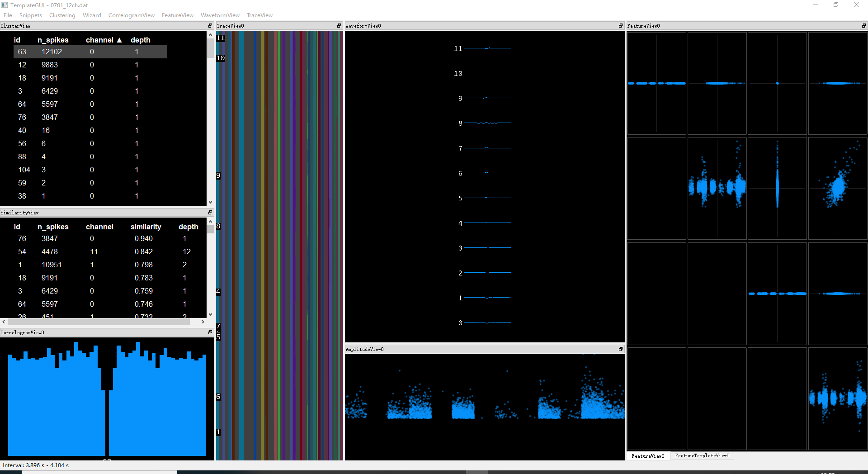Open the Wizard menu
This screenshot has height=474, width=868.
tap(92, 15)
